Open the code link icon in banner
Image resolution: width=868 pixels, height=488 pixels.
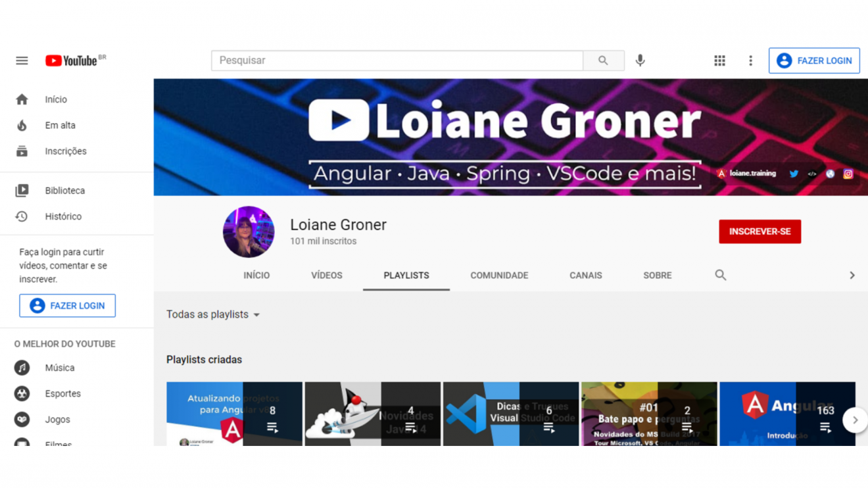pyautogui.click(x=812, y=174)
